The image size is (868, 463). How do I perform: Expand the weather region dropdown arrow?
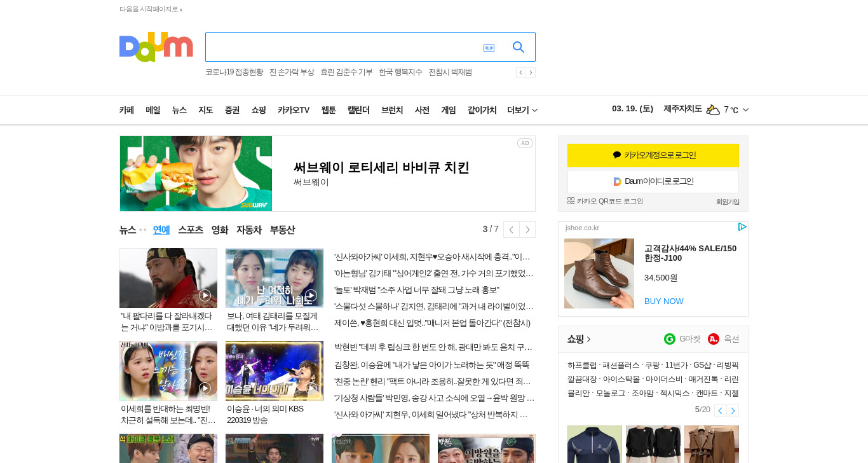coord(745,110)
